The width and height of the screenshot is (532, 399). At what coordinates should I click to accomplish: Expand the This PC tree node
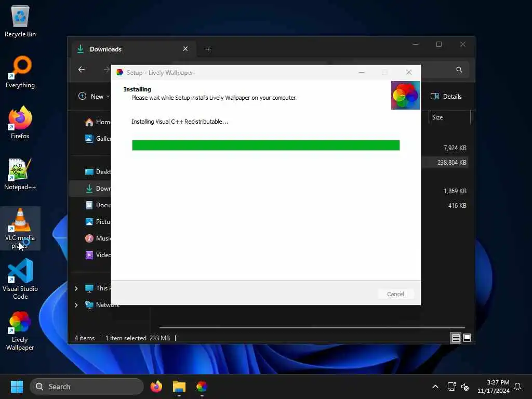(76, 288)
